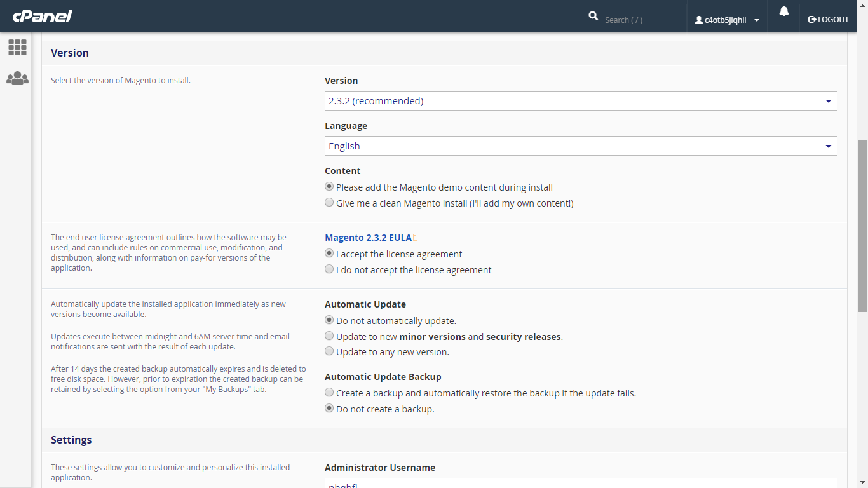Open the home grid icon in sidebar
Screen dimensions: 868x488
pyautogui.click(x=17, y=47)
